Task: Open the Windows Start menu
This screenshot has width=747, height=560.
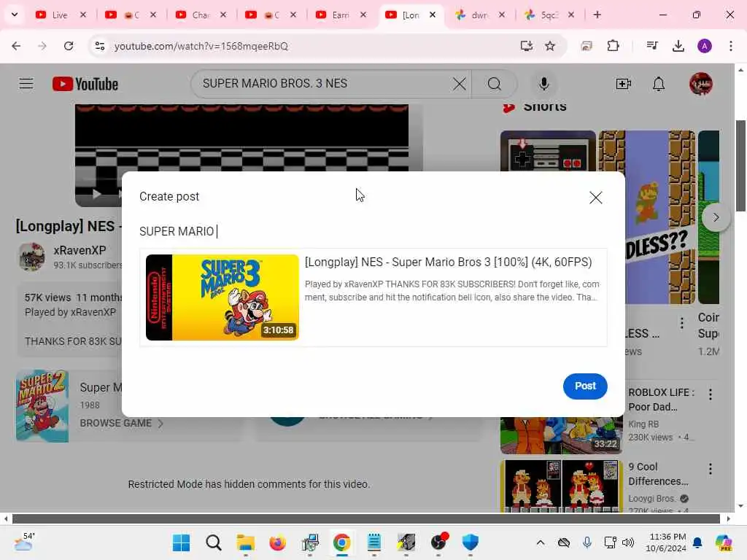Action: 181,542
